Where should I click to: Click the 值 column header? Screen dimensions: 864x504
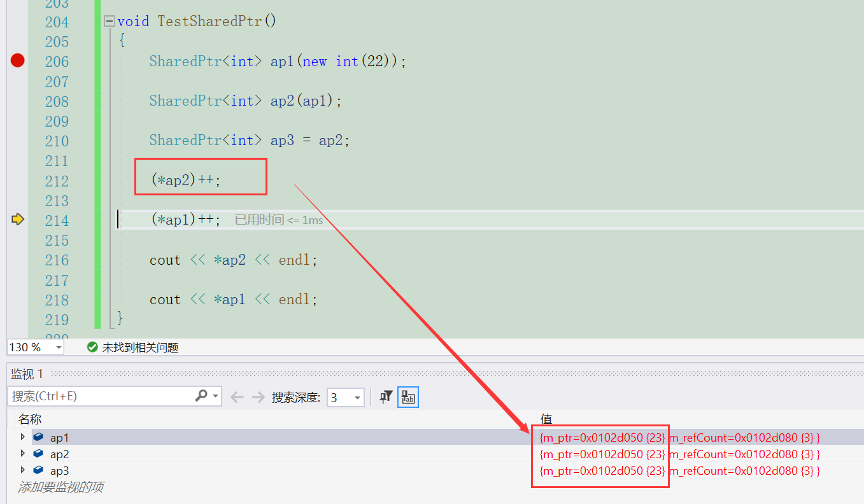point(546,419)
